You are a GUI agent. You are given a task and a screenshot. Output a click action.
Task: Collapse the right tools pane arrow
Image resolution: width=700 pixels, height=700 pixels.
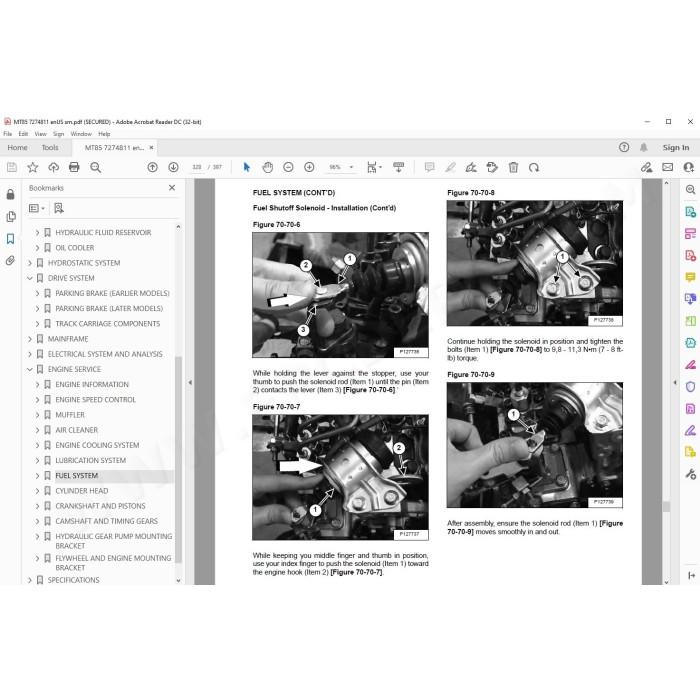[x=675, y=383]
